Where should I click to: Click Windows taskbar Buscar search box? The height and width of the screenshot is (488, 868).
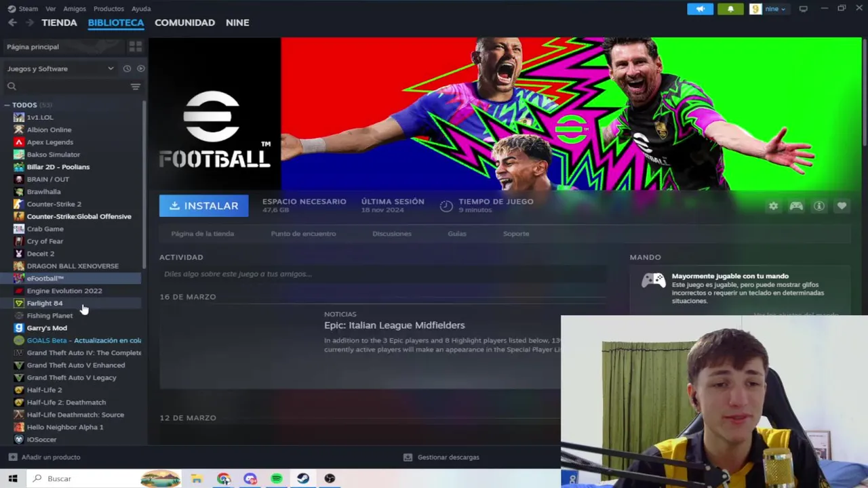105,479
